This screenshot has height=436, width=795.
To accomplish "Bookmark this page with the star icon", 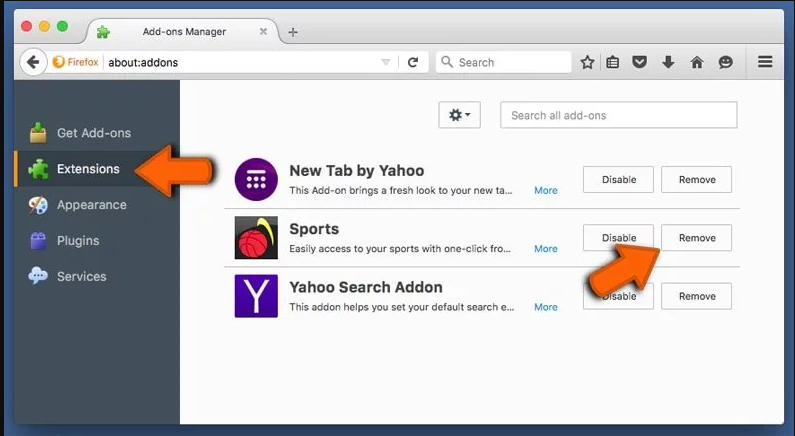I will [587, 62].
